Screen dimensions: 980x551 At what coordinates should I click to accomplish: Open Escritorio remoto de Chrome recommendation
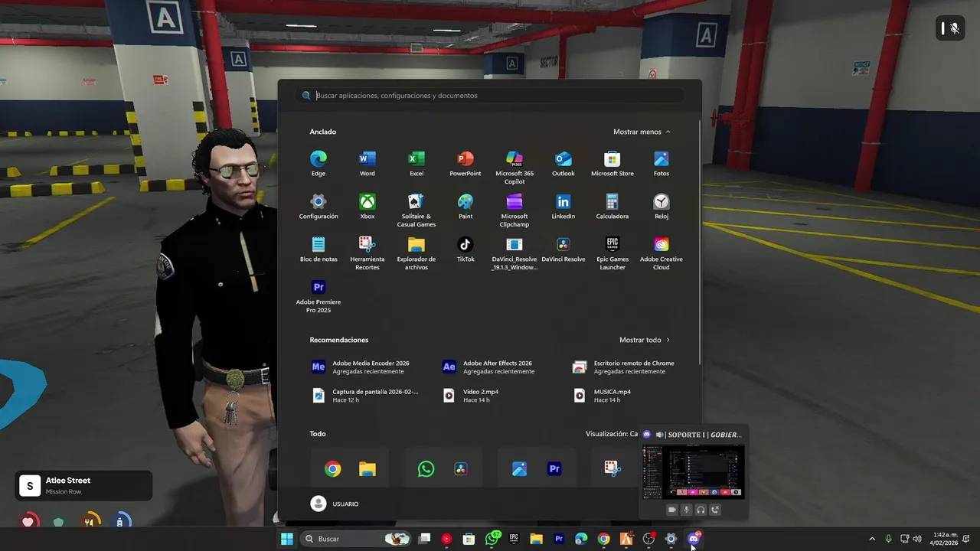click(628, 367)
